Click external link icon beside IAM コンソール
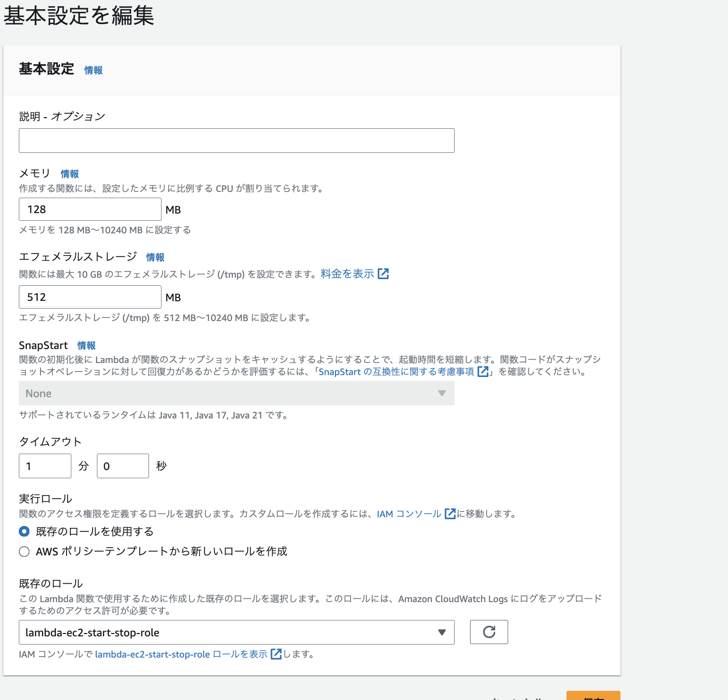The height and width of the screenshot is (700, 728). (450, 514)
